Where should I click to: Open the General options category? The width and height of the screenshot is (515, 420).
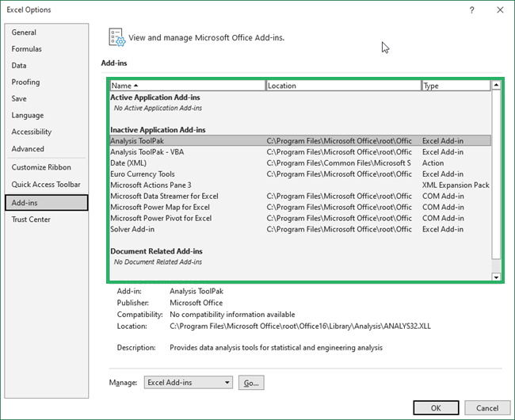[x=25, y=32]
